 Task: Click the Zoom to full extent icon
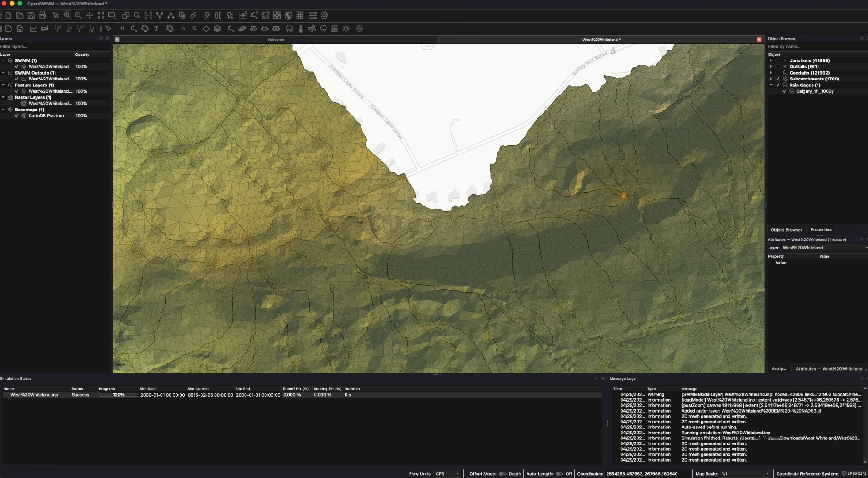101,15
